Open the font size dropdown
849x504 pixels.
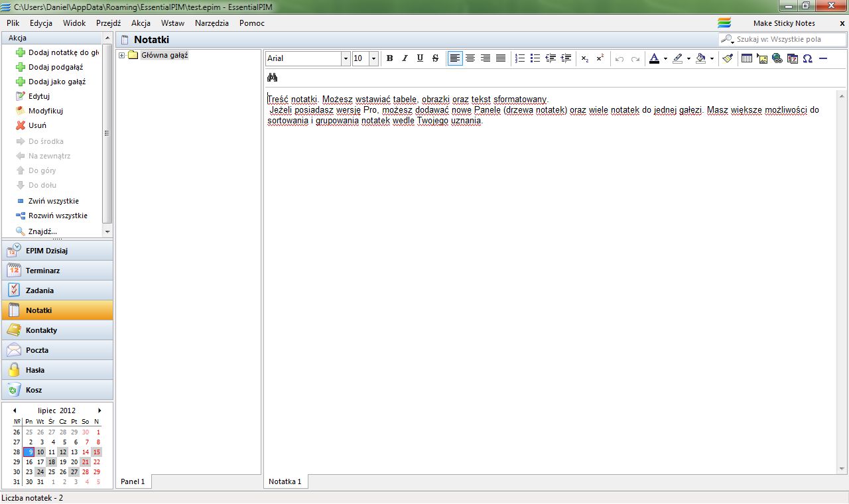click(x=373, y=58)
